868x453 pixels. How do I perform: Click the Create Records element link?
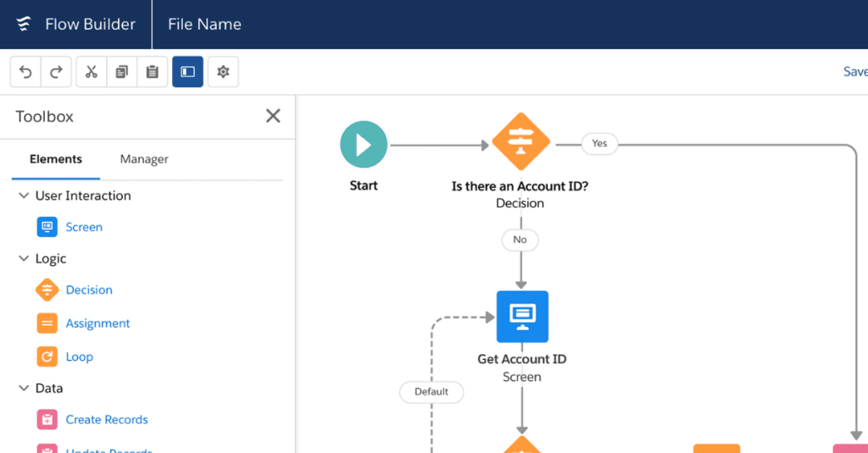click(x=107, y=420)
